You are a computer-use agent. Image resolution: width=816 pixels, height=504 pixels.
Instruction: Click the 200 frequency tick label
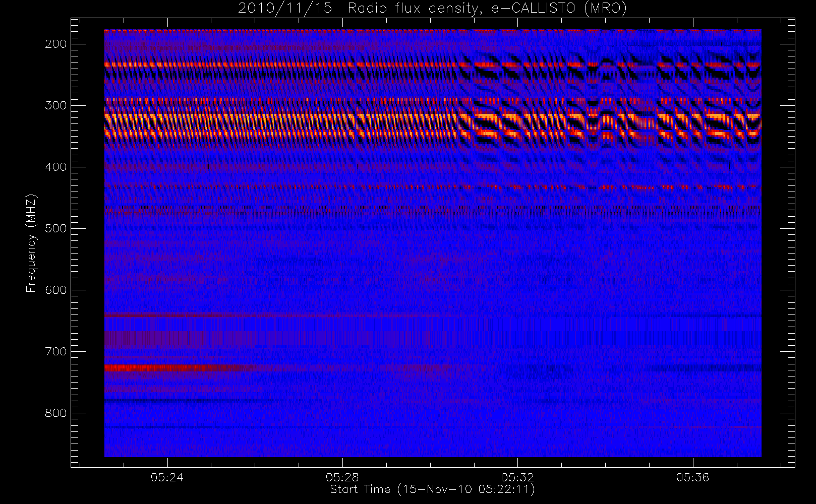coord(55,44)
